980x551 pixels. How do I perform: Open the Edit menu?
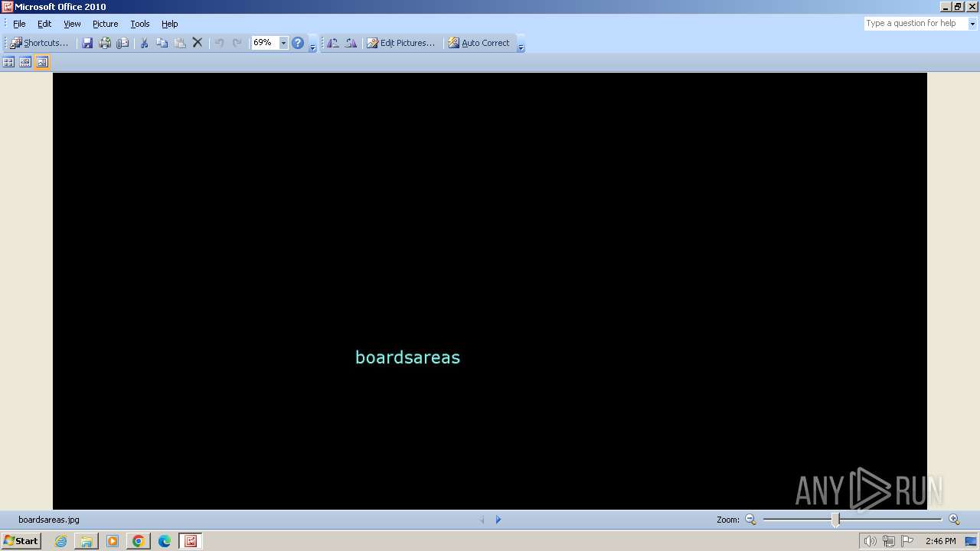[x=44, y=24]
